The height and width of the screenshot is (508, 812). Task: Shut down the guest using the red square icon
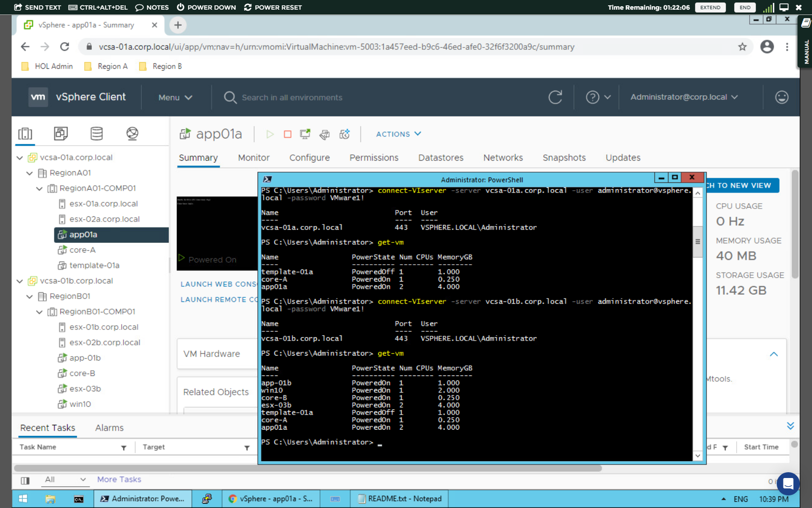288,134
